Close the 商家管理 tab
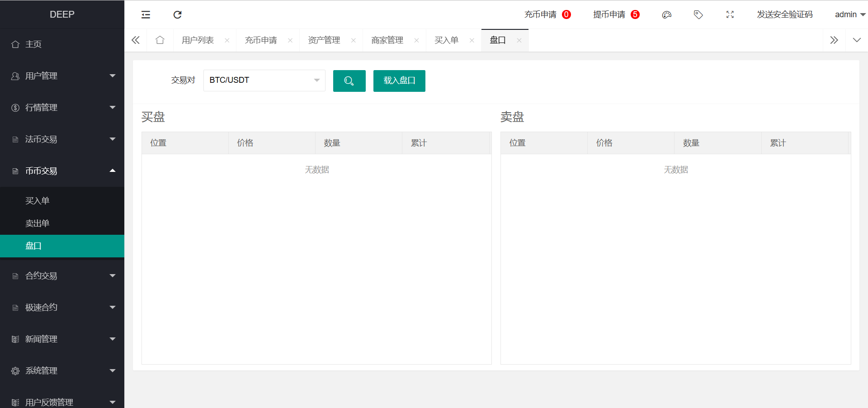 [416, 40]
